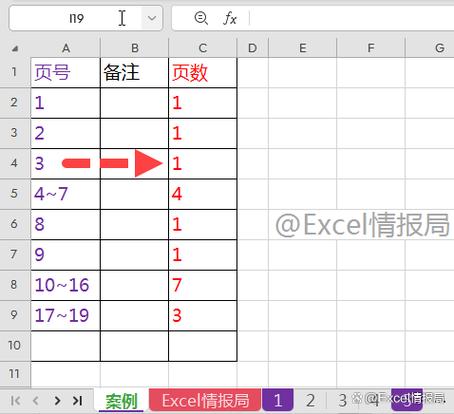
Task: Click cell A9 containing 17~19
Action: point(66,316)
